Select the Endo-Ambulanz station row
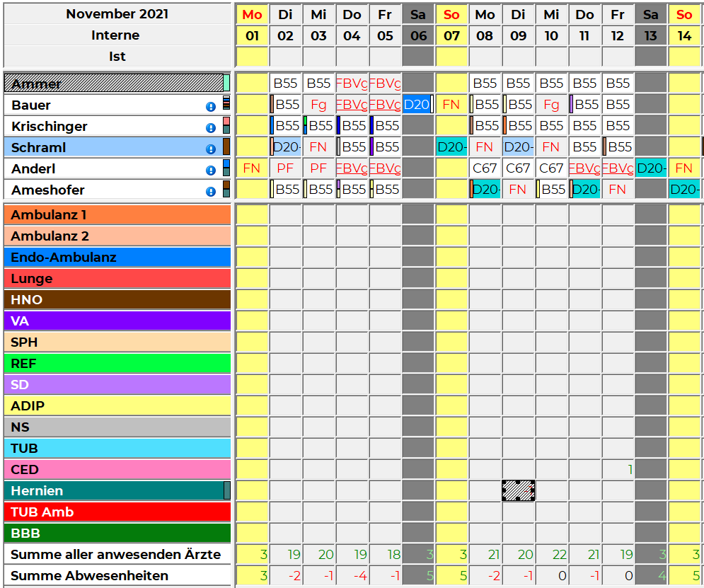Screen dimensions: 704x588 [117, 257]
